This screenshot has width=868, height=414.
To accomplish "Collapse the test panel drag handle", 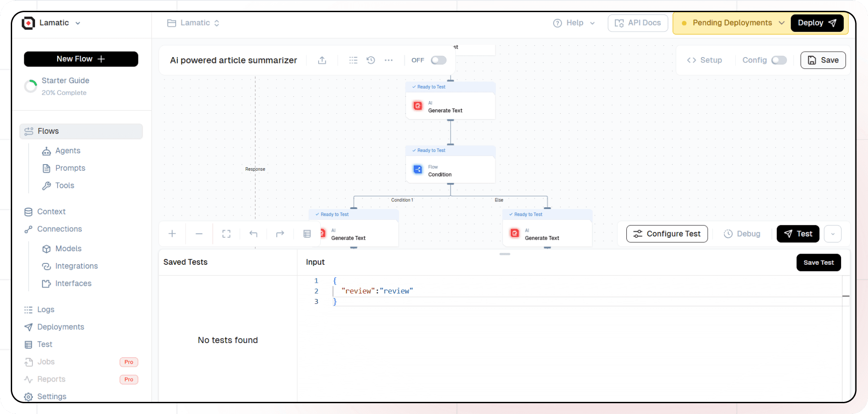I will pyautogui.click(x=505, y=254).
